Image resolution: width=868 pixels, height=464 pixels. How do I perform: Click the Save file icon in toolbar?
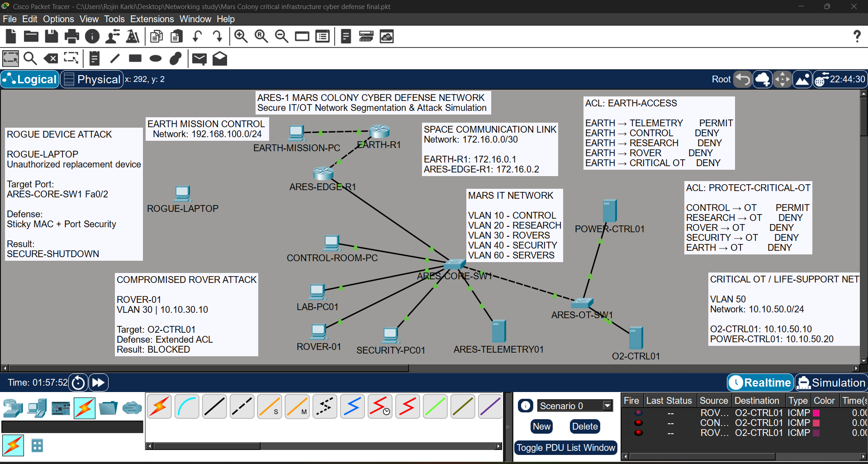51,36
